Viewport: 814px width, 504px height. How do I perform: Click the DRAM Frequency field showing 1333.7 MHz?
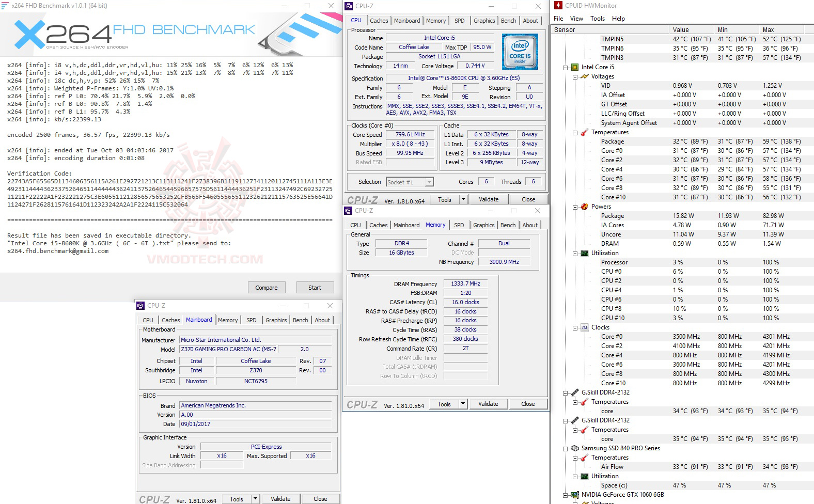tap(465, 283)
